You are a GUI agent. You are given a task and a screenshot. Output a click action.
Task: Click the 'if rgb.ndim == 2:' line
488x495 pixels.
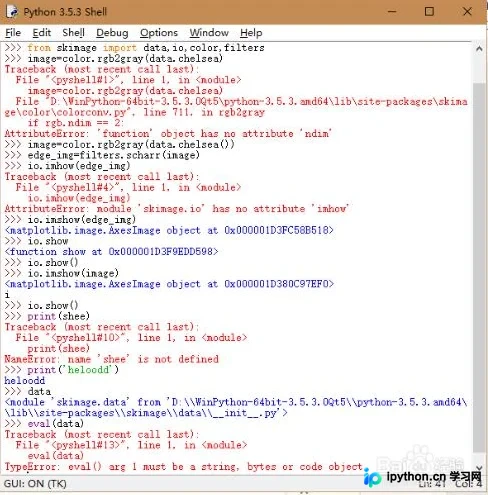(x=76, y=123)
